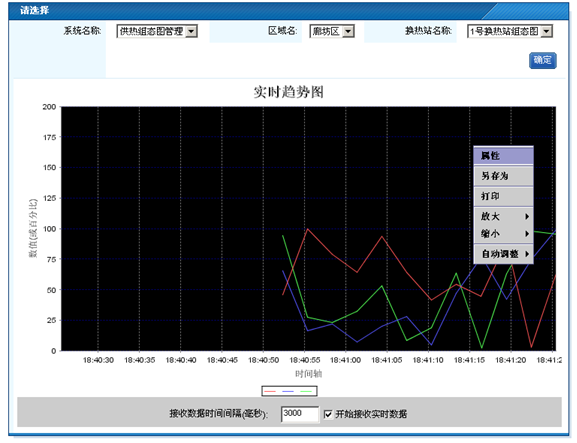Click the 100 value on the y-axis
Image resolution: width=577 pixels, height=443 pixels.
49,229
